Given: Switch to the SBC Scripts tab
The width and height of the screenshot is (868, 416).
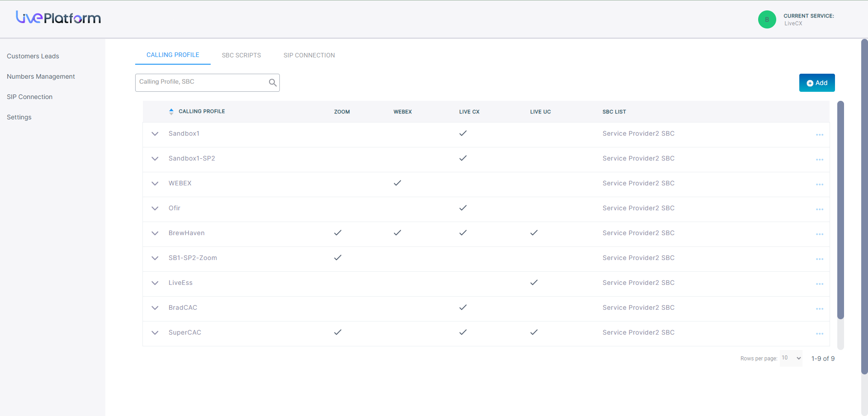Looking at the screenshot, I should tap(241, 55).
